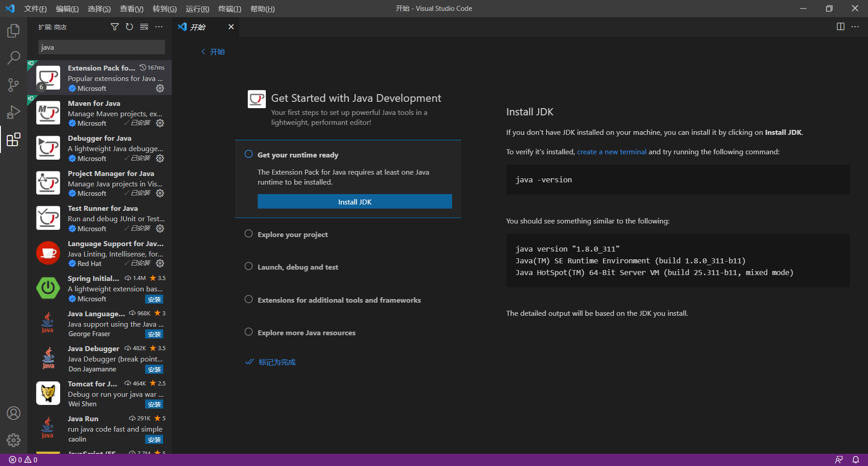Clear extension search results icon

144,27
